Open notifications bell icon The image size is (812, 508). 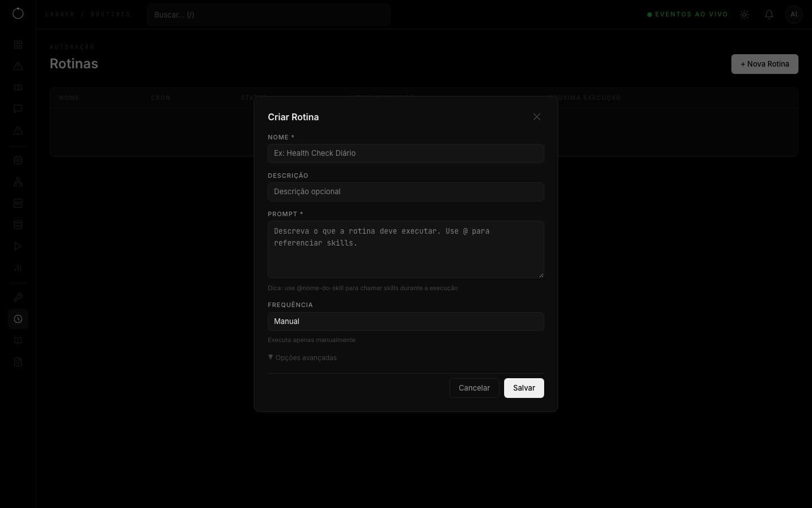click(x=769, y=15)
